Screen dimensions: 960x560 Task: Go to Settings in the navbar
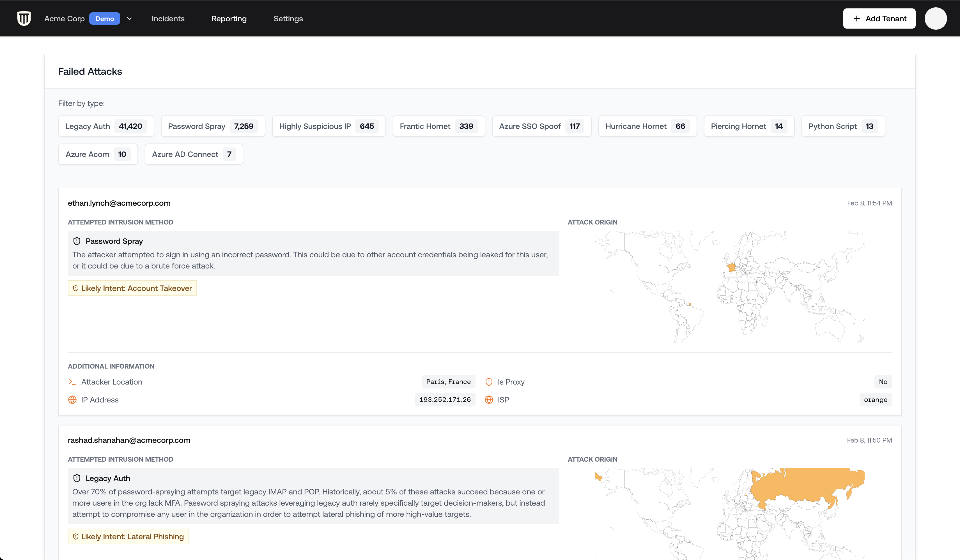pyautogui.click(x=288, y=19)
